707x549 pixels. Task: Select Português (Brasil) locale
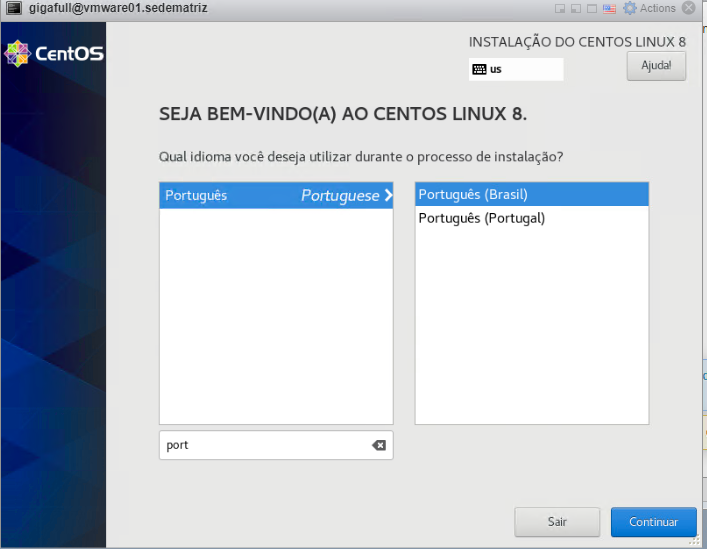click(x=532, y=194)
